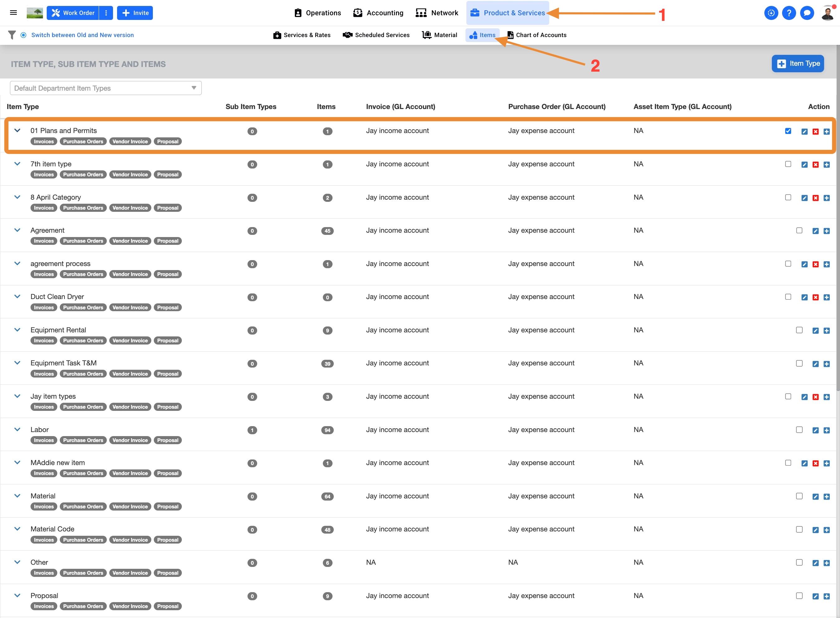Edit the 7th item type row

coord(805,164)
